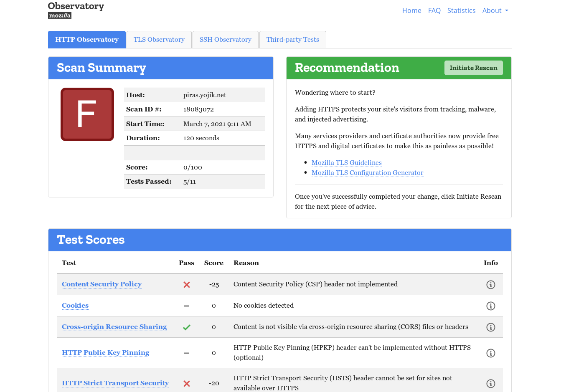561x392 pixels.
Task: Switch to the TLS Observatory tab
Action: tap(159, 40)
